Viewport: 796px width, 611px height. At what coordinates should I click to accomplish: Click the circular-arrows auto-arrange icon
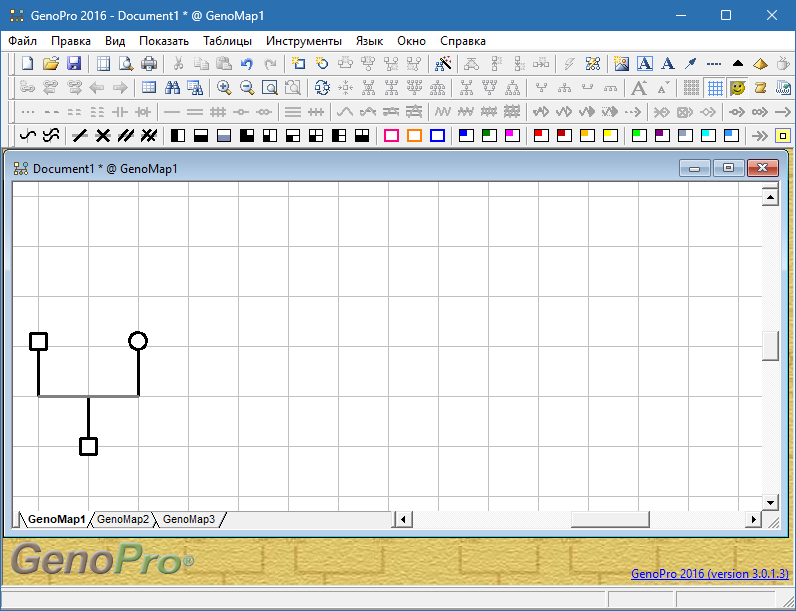(322, 88)
